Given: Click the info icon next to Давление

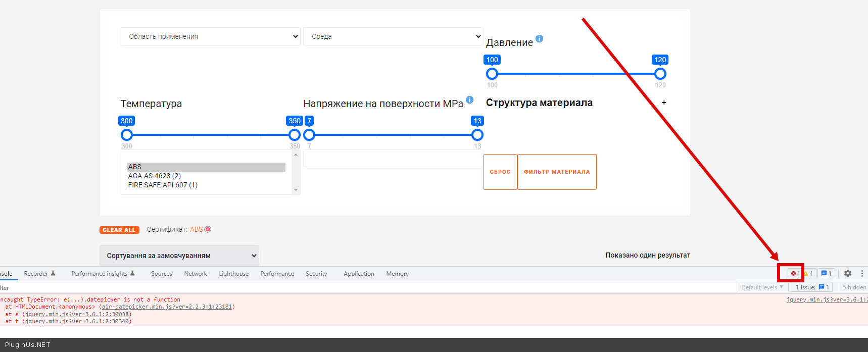Looking at the screenshot, I should click(x=539, y=39).
